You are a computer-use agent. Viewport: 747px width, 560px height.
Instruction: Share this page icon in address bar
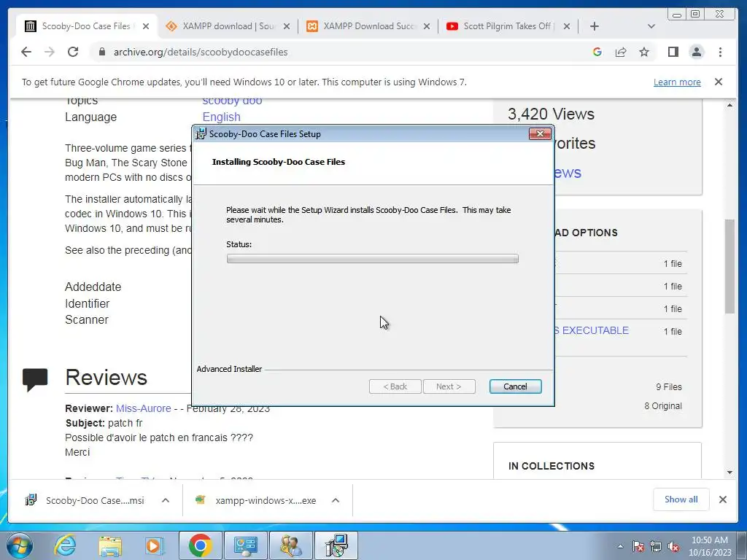pyautogui.click(x=621, y=52)
